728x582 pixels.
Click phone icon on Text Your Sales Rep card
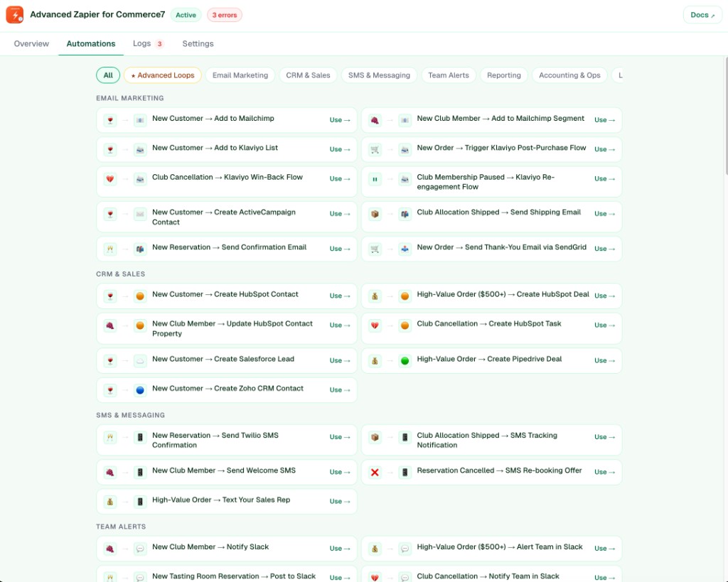pyautogui.click(x=140, y=502)
